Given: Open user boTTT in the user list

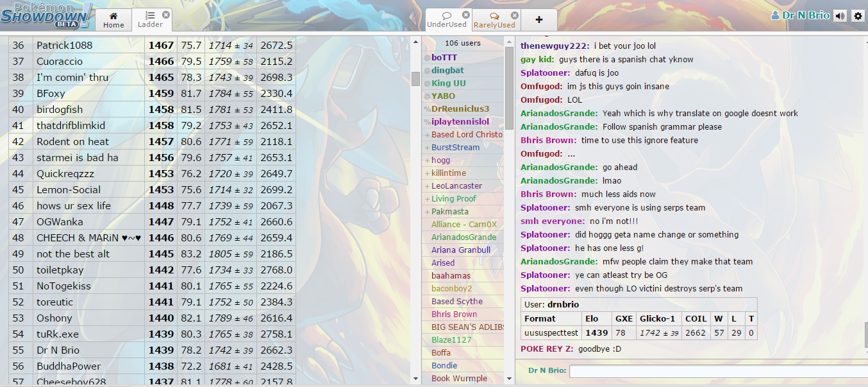Looking at the screenshot, I should click(x=444, y=58).
